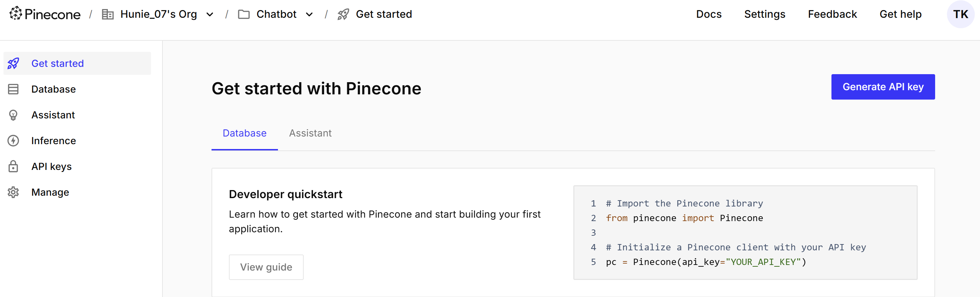Click the Chatbot project folder icon

244,15
